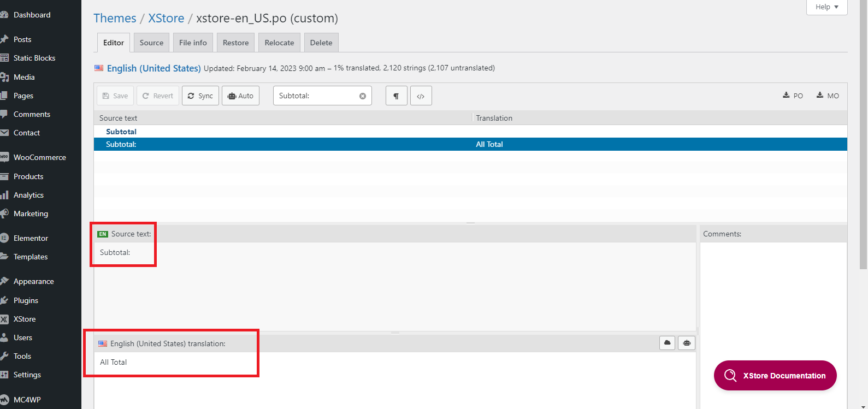The image size is (868, 409).
Task: Click the Auto translate toolbar button
Action: click(240, 96)
